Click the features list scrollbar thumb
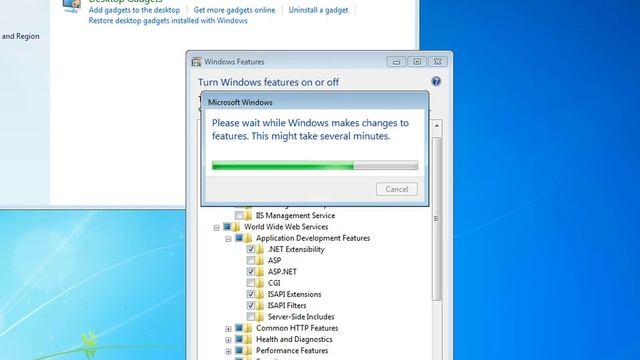The image size is (640, 360). click(437, 219)
